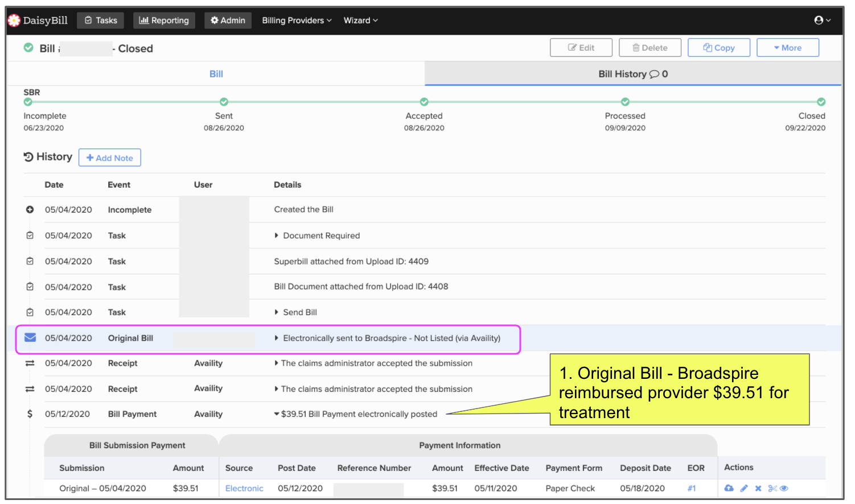Click the pencil edit payment icon

click(x=744, y=488)
